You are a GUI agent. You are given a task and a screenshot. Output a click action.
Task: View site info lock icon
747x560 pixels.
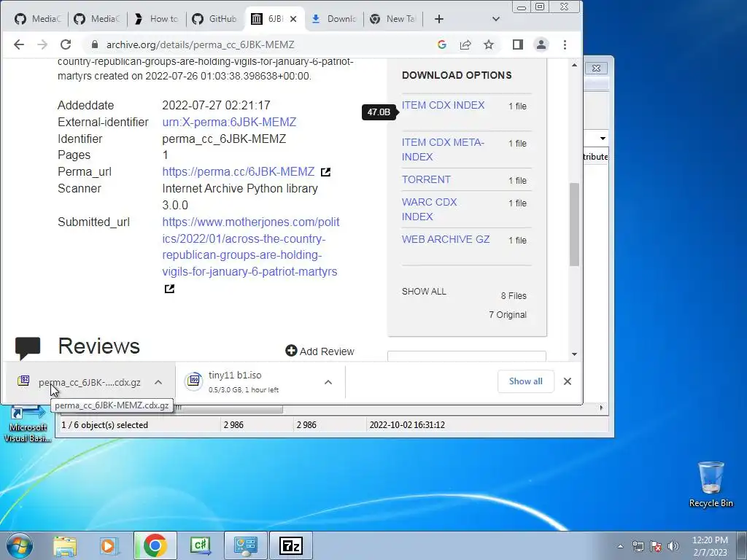94,44
